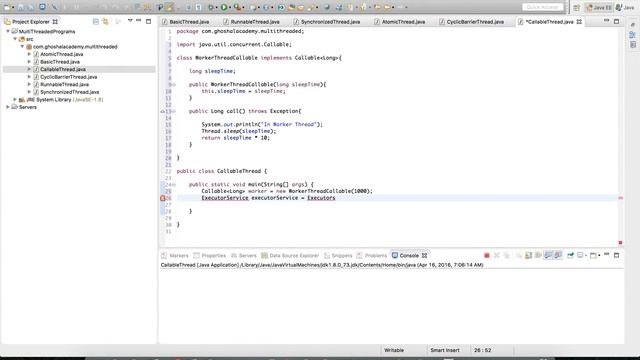
Task: Click the error marker on line 26
Action: point(162,198)
